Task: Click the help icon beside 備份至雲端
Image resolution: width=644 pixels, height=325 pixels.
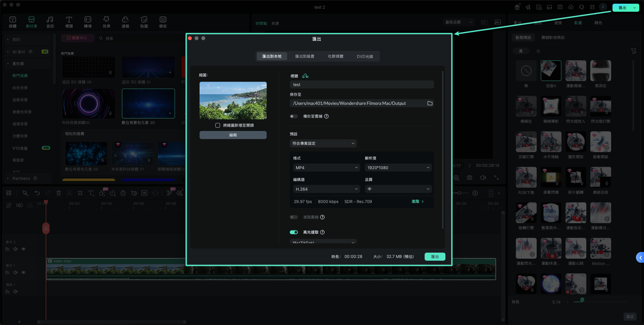Action: (x=326, y=116)
